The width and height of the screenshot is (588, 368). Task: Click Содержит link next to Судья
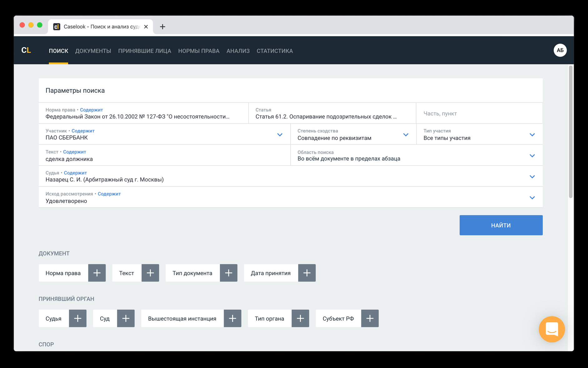75,172
